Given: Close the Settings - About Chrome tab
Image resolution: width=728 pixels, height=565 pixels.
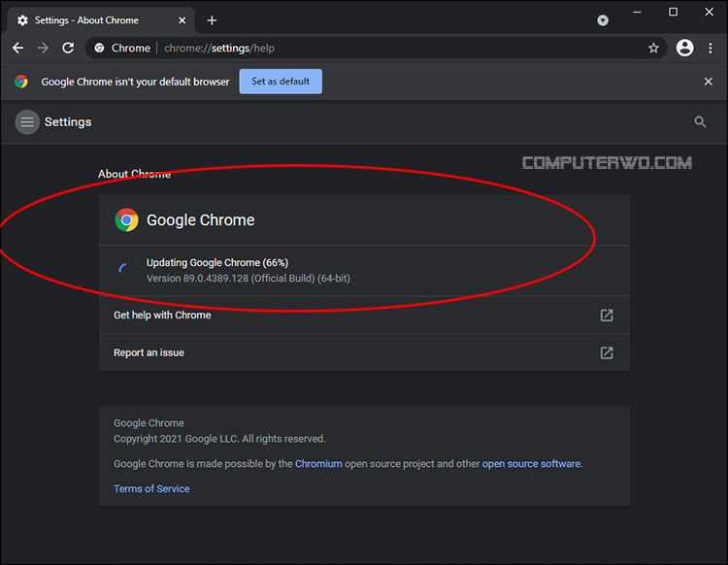Looking at the screenshot, I should point(182,20).
